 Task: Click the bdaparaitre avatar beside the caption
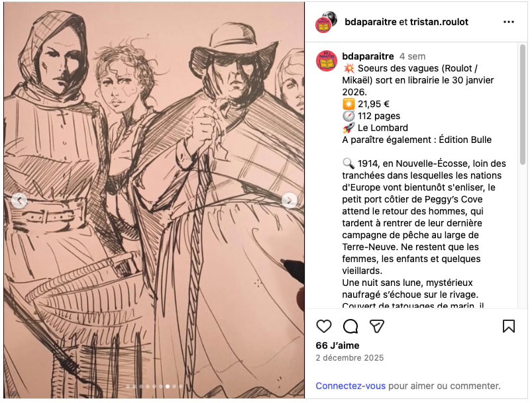(326, 61)
